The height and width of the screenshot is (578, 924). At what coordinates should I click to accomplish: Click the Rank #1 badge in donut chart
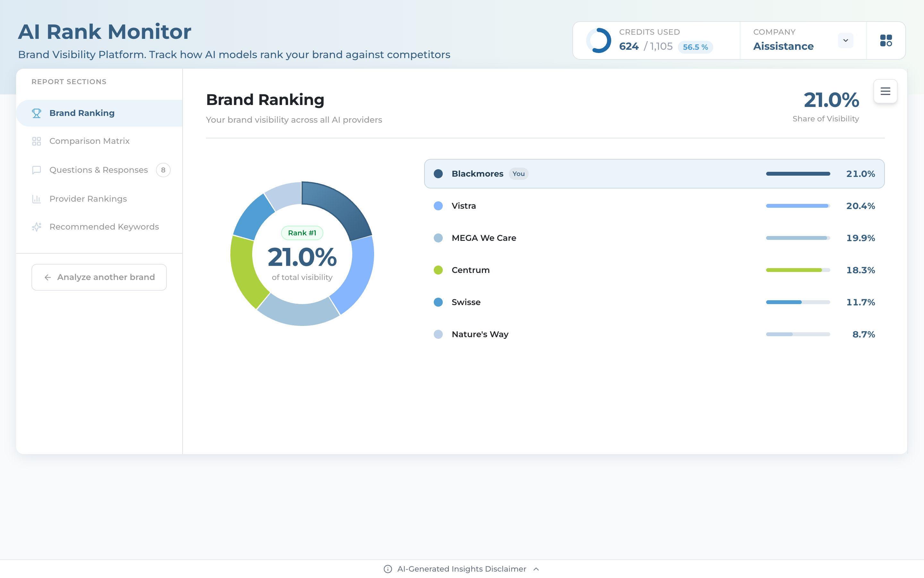tap(302, 233)
